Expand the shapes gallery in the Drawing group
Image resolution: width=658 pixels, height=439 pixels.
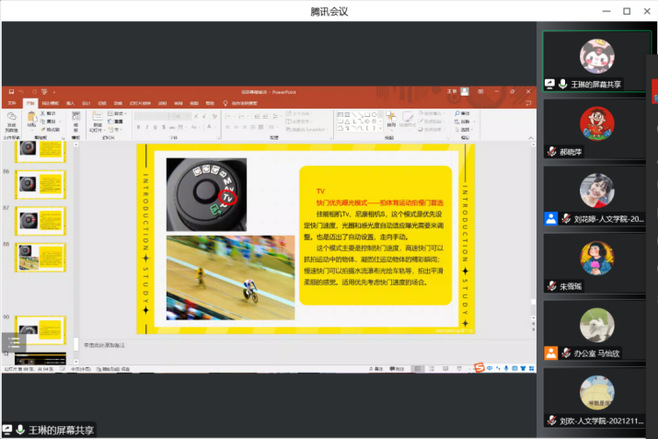382,128
